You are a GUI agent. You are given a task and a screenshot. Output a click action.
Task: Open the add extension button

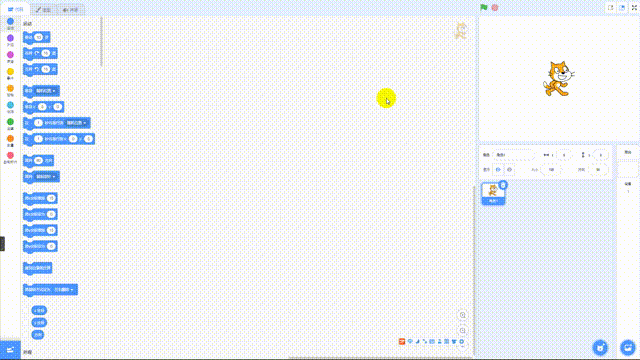point(10,350)
